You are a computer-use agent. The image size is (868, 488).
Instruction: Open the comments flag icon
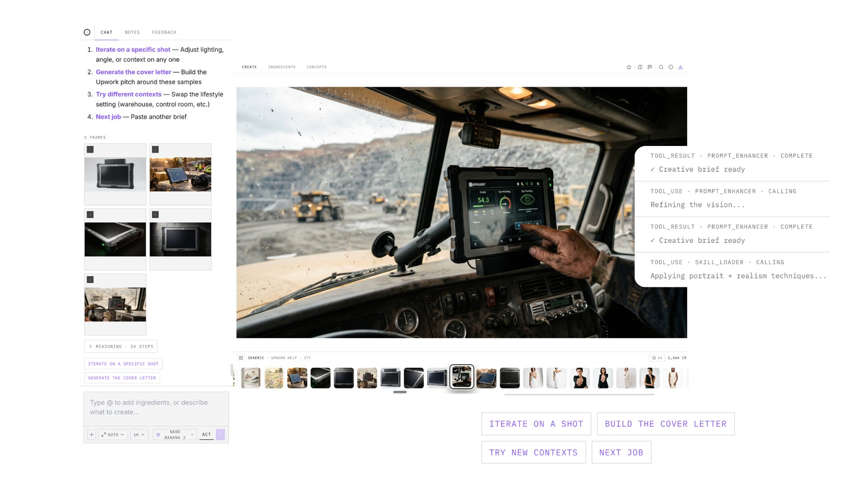[650, 67]
